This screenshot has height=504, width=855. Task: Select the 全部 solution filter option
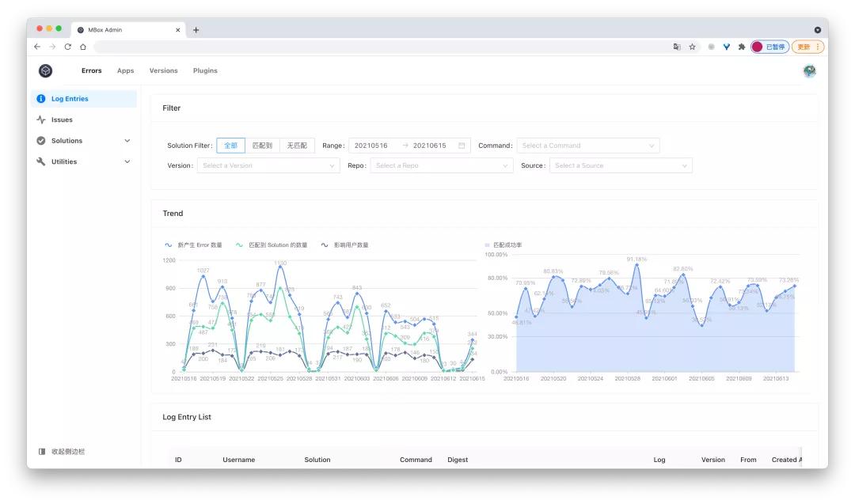click(x=230, y=146)
